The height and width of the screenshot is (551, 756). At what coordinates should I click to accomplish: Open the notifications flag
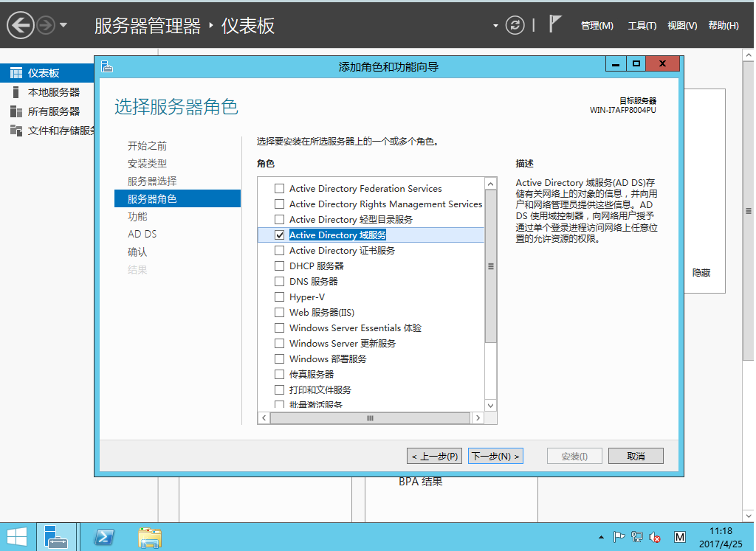pos(555,24)
